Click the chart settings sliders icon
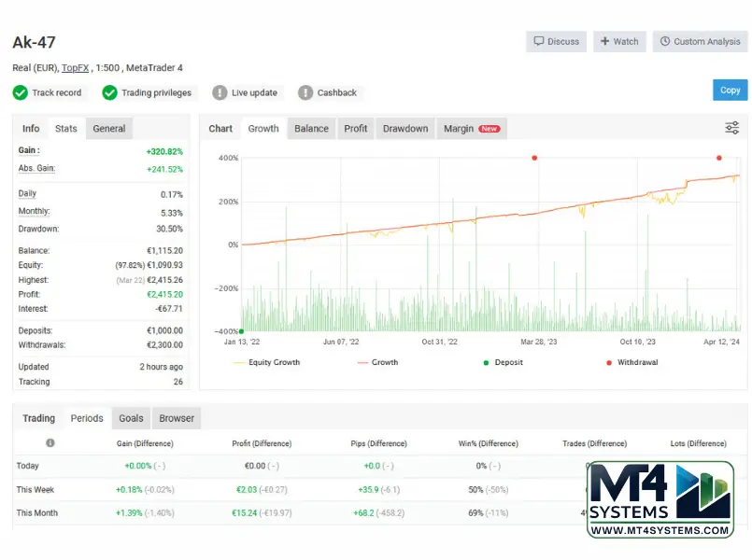Screen dimensions: 752x560 pos(732,129)
